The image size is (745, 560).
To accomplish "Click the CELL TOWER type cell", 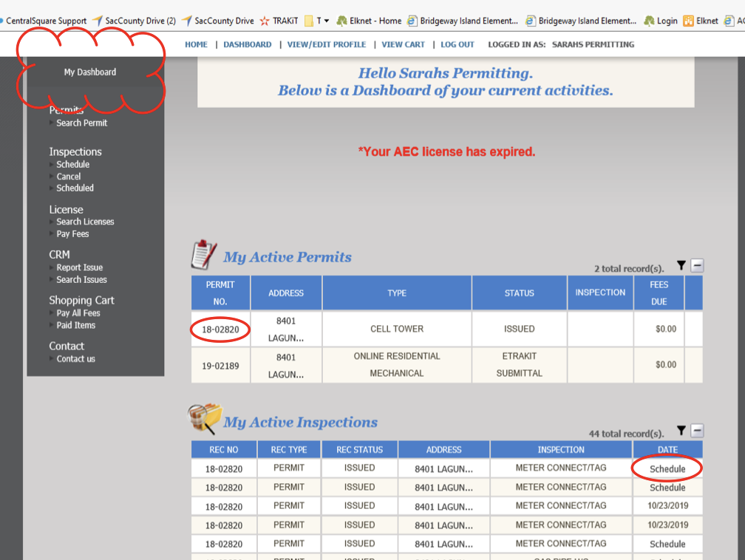I will click(x=397, y=329).
